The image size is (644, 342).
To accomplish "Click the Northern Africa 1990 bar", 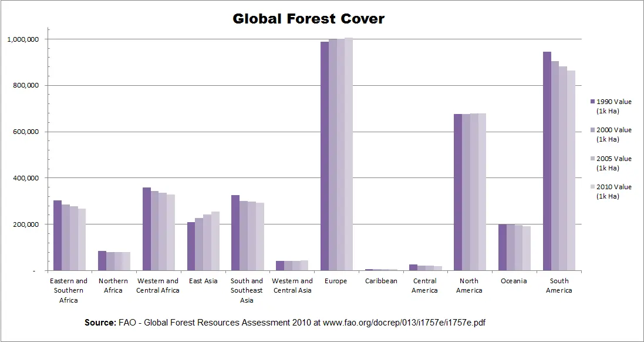I will coord(102,260).
